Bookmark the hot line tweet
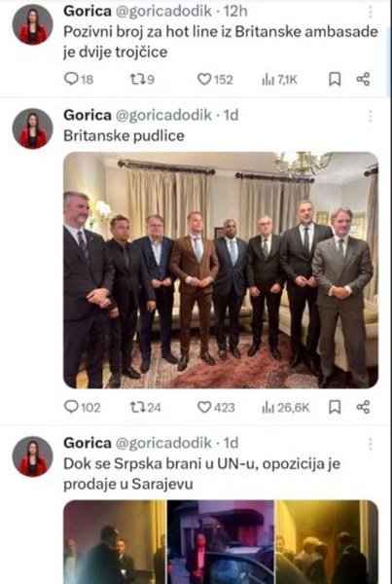392x584 pixels. (x=335, y=79)
